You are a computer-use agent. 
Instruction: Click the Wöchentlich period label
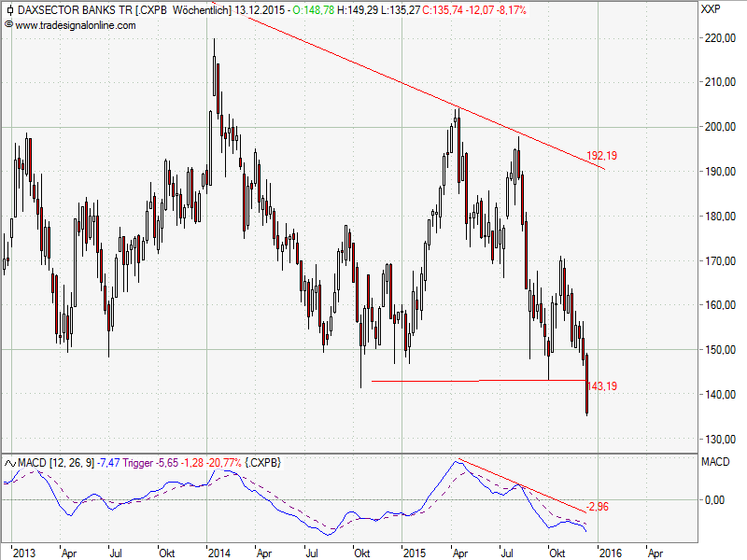coord(203,9)
